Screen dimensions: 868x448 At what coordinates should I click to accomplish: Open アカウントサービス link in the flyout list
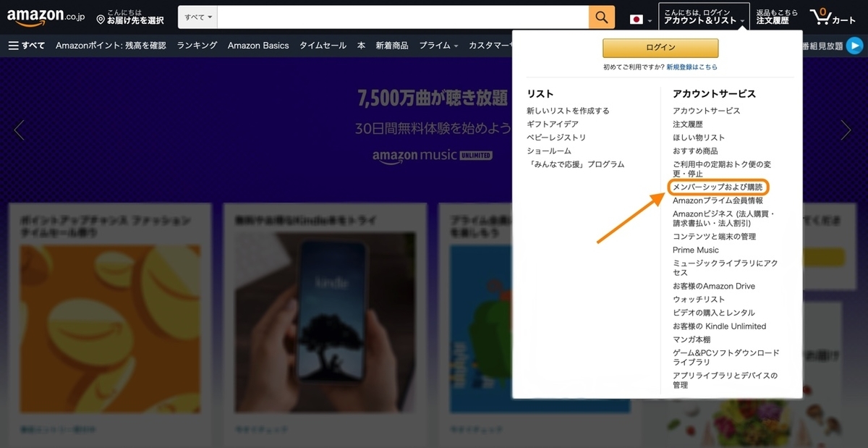(707, 111)
